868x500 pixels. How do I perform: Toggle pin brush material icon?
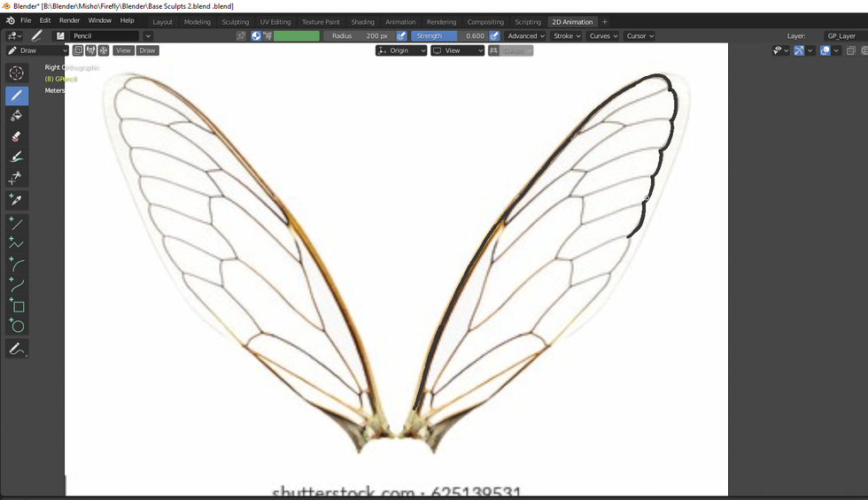[x=241, y=36]
